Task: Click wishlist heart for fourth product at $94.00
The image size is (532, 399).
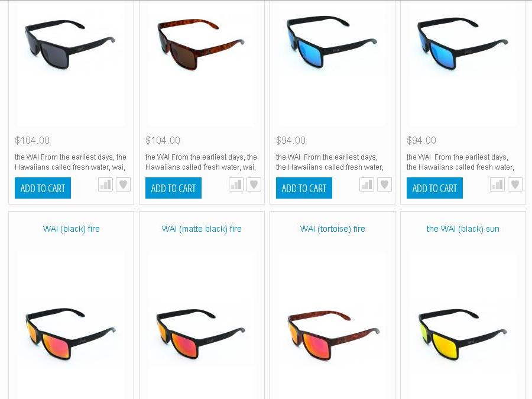Action: point(515,184)
